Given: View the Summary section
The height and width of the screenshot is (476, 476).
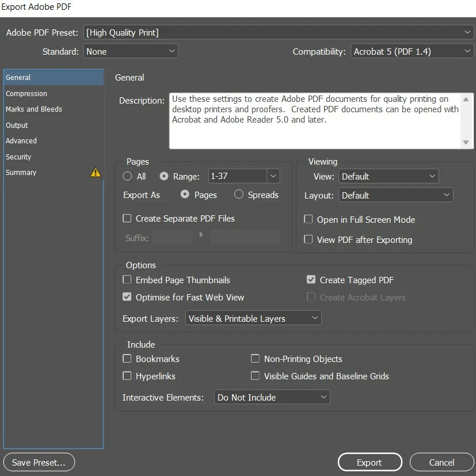Looking at the screenshot, I should point(54,173).
